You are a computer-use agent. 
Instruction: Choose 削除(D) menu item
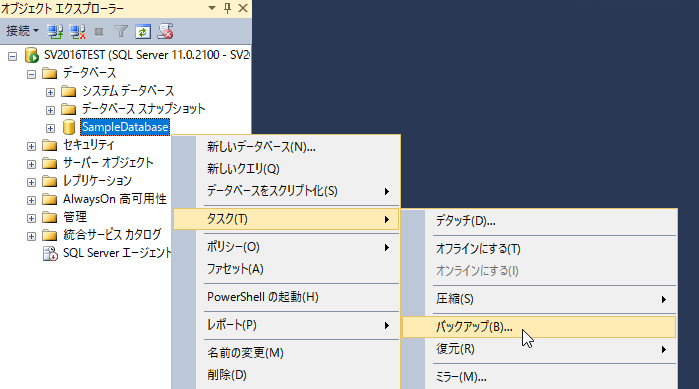coord(286,375)
